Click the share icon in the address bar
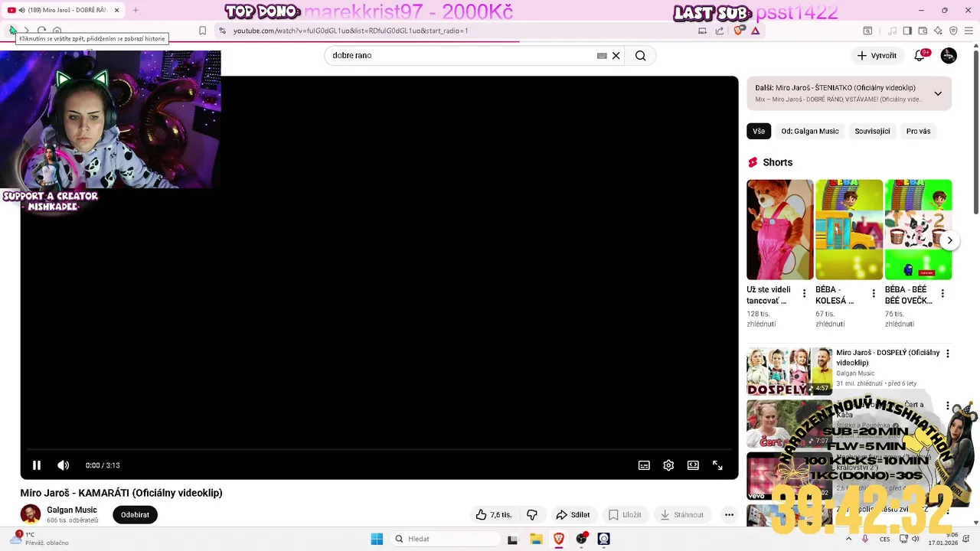Image resolution: width=980 pixels, height=551 pixels. [720, 31]
